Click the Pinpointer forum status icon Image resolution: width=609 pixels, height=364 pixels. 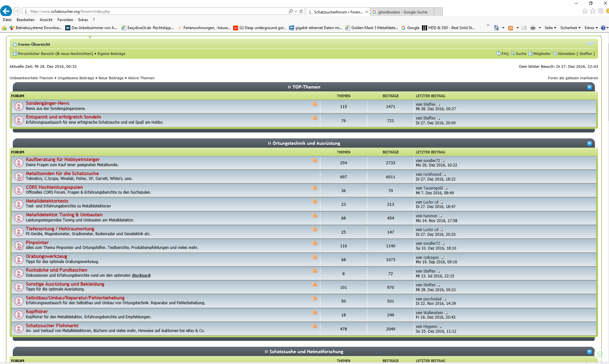[19, 245]
